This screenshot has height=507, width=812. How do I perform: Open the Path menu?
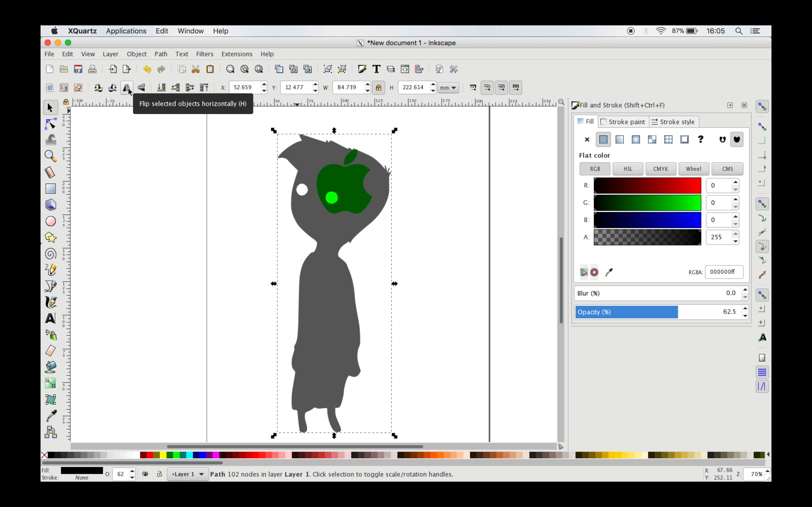click(161, 54)
